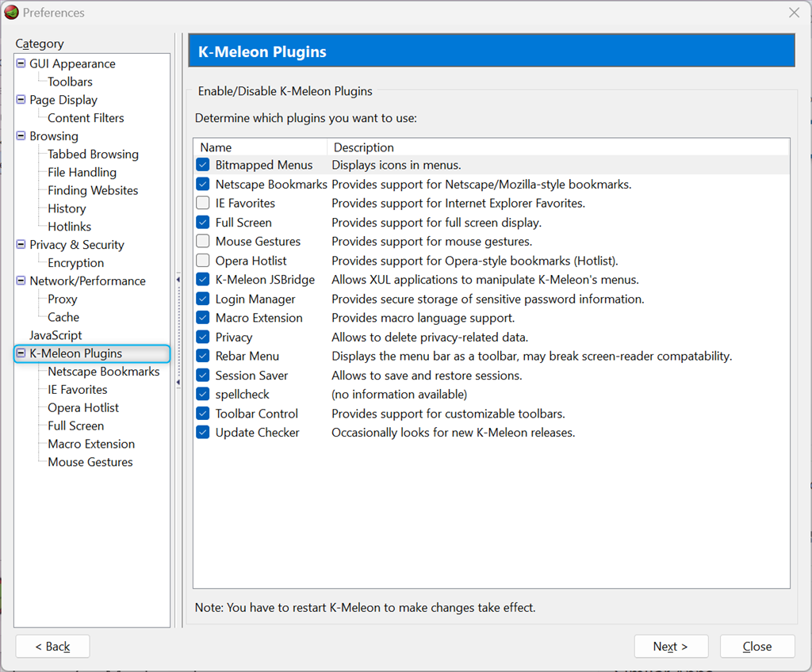Disable the Bitmapped Menus plugin checkbox
The image size is (812, 672).
pos(203,165)
